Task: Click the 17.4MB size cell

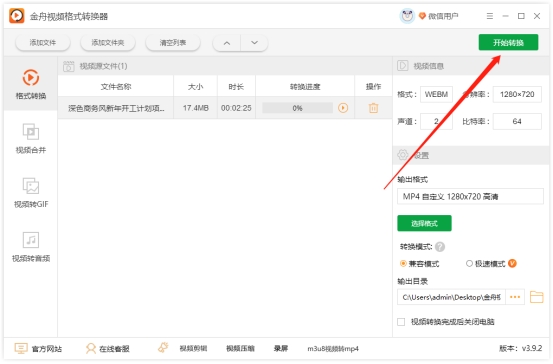Action: pos(195,108)
